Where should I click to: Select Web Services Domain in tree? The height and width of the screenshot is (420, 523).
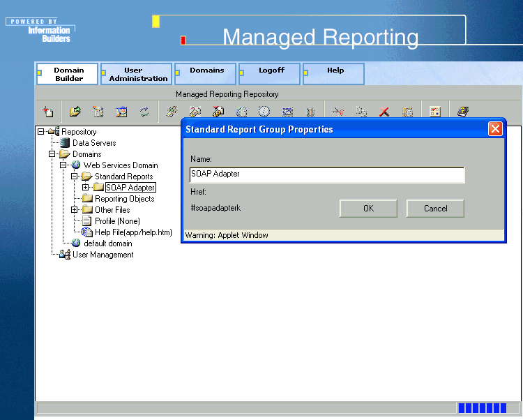(x=121, y=165)
